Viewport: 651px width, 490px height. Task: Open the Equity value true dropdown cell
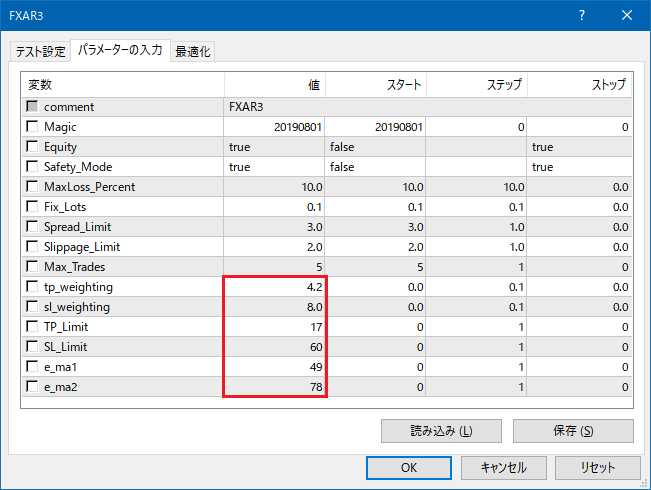click(x=274, y=147)
